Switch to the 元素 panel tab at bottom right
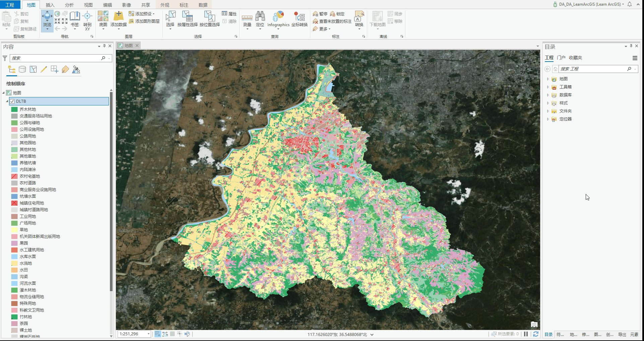Image resolution: width=644 pixels, height=341 pixels. pos(635,334)
